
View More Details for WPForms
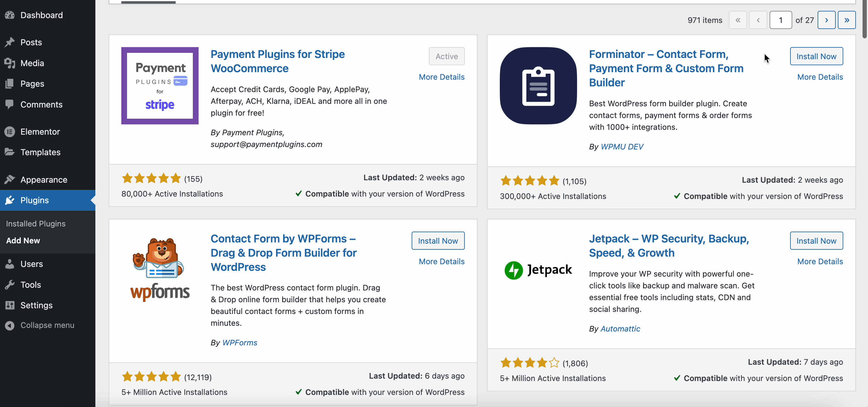tap(442, 261)
